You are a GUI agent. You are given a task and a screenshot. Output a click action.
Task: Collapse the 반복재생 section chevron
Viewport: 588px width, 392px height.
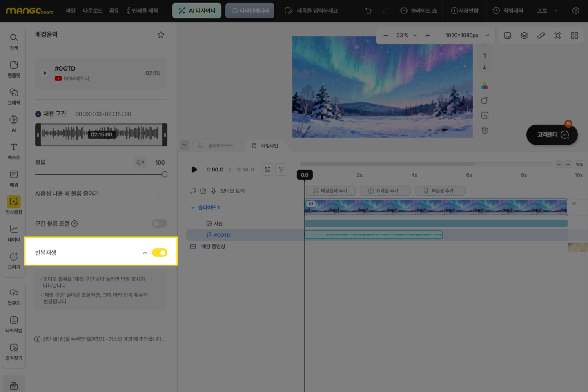pyautogui.click(x=145, y=253)
